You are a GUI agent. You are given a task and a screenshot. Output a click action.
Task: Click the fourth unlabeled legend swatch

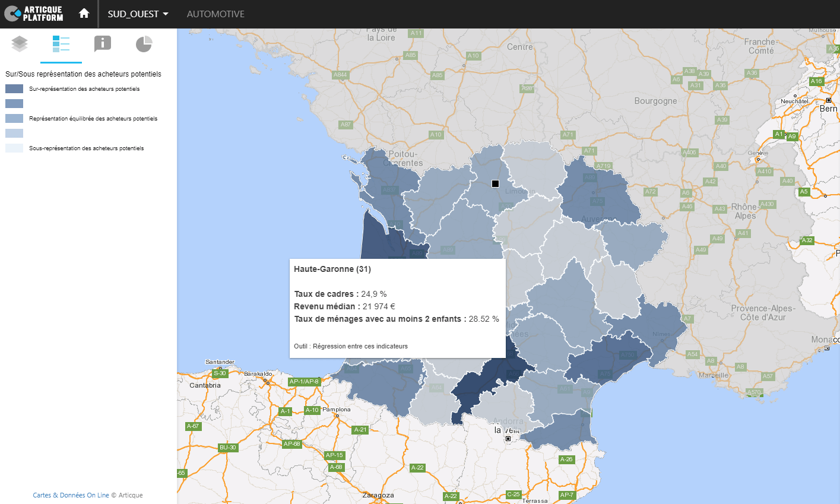[14, 134]
